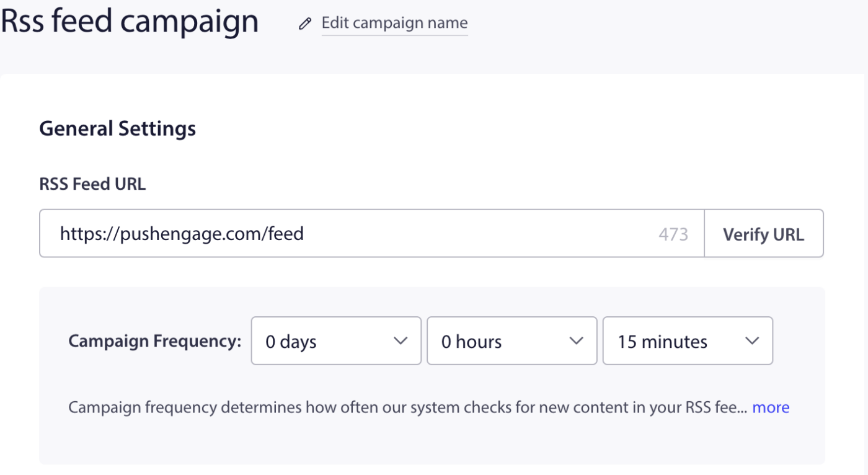Screen dimensions: 868x475
Task: Click the RSS Feed URL field label
Action: point(92,184)
